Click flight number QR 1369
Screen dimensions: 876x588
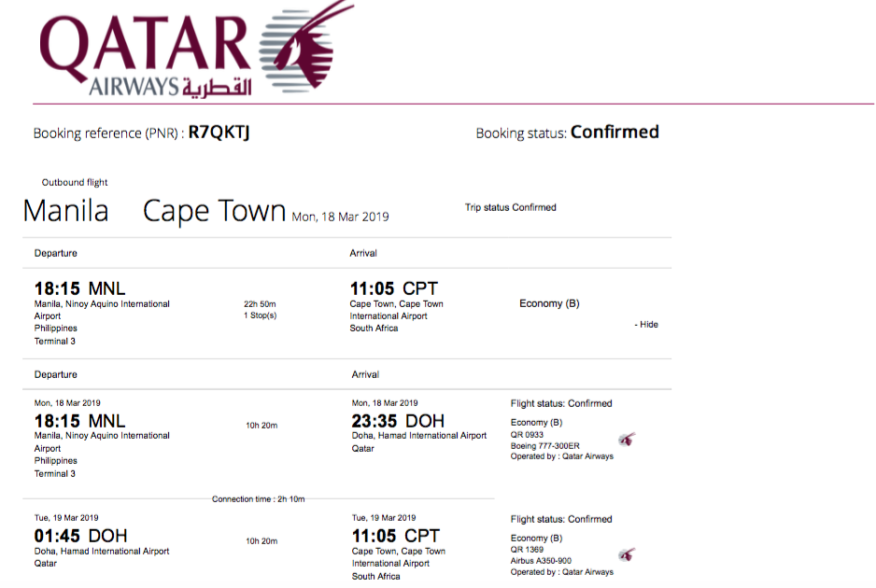pos(527,550)
